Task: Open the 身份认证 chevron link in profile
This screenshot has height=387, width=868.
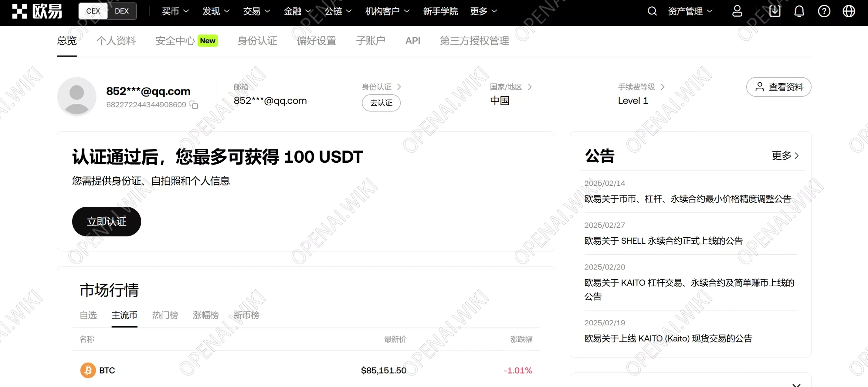Action: coord(381,87)
